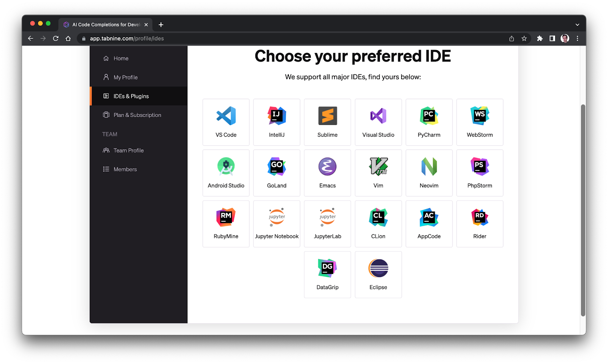
Task: Click the Rider label text
Action: tap(480, 236)
